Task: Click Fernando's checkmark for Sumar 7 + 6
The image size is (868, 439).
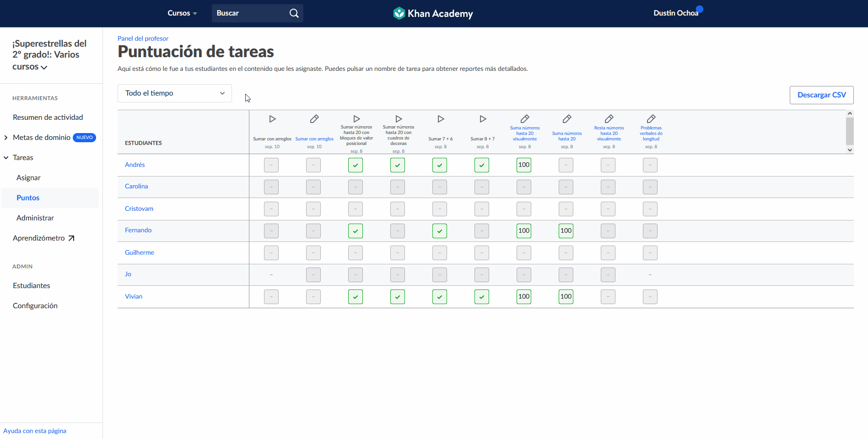Action: (x=440, y=231)
